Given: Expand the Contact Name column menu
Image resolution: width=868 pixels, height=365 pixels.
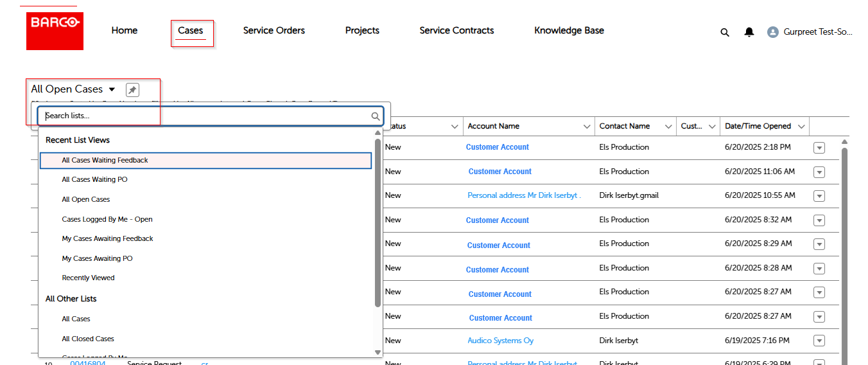Looking at the screenshot, I should click(x=668, y=127).
